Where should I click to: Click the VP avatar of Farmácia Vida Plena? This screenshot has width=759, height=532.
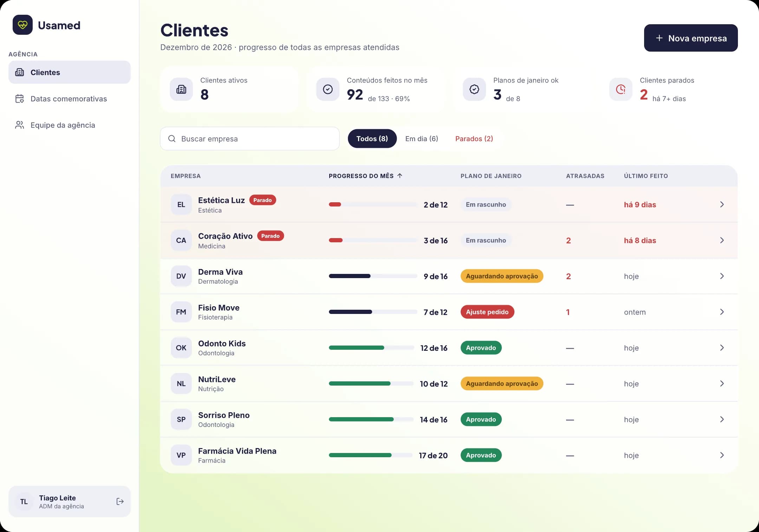(x=181, y=455)
